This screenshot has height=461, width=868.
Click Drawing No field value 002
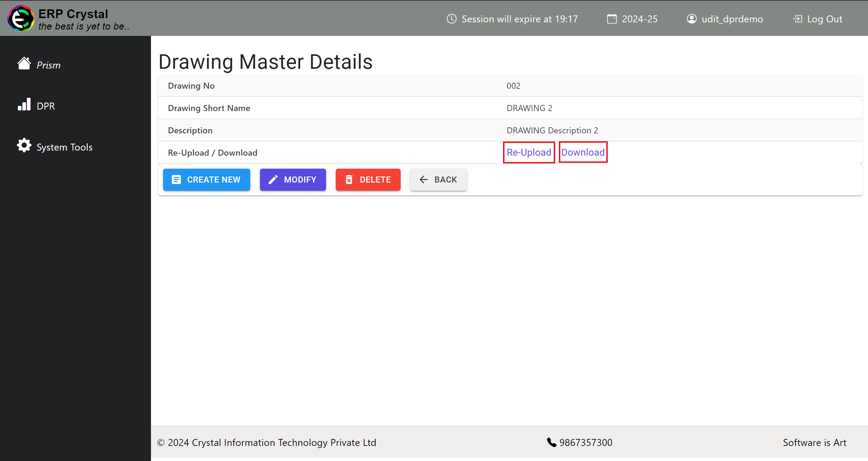513,86
